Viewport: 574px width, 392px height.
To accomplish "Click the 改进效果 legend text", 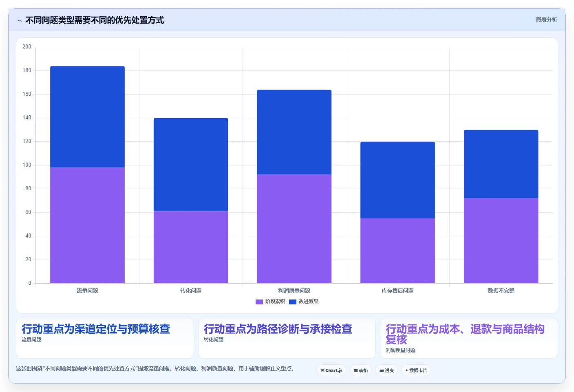I will click(x=309, y=302).
